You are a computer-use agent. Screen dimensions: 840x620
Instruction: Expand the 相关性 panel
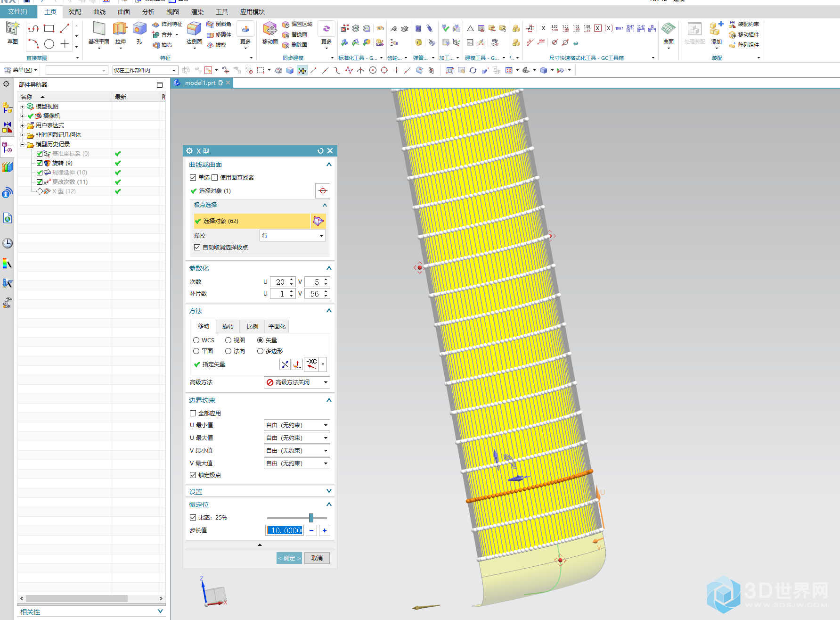point(160,612)
